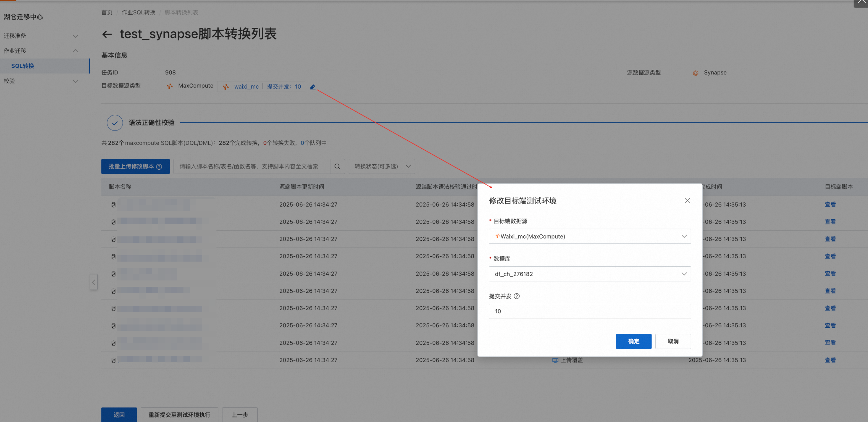
Task: Click the back arrow beside page title
Action: (x=107, y=34)
